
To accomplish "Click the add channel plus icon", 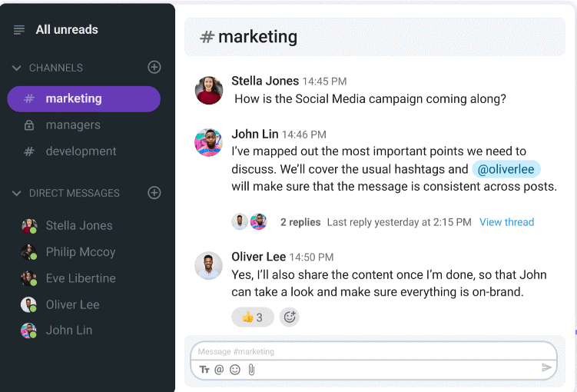I will pos(154,68).
